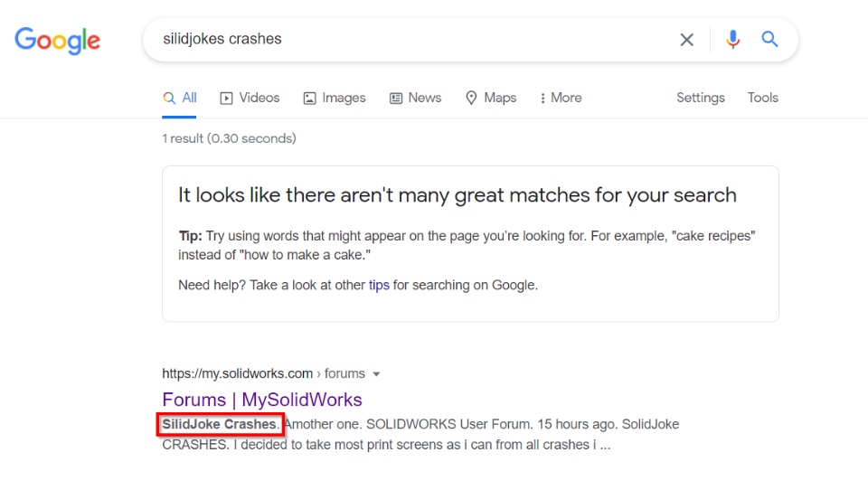Screen dimensions: 868x481
Task: Click inside the search text field
Action: pyautogui.click(x=407, y=40)
